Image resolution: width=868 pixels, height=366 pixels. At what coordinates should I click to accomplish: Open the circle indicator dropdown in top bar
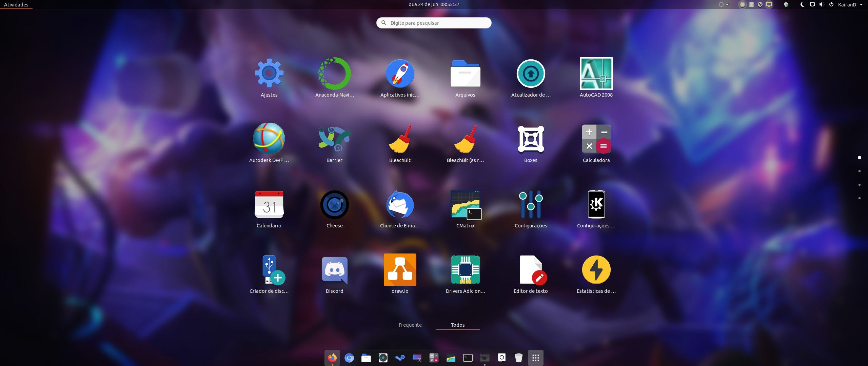[x=723, y=4]
